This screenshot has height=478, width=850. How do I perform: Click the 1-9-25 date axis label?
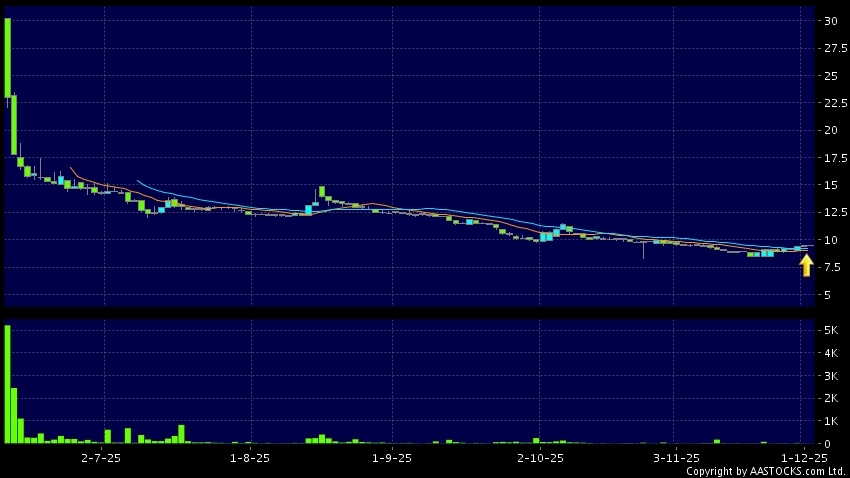click(x=392, y=458)
